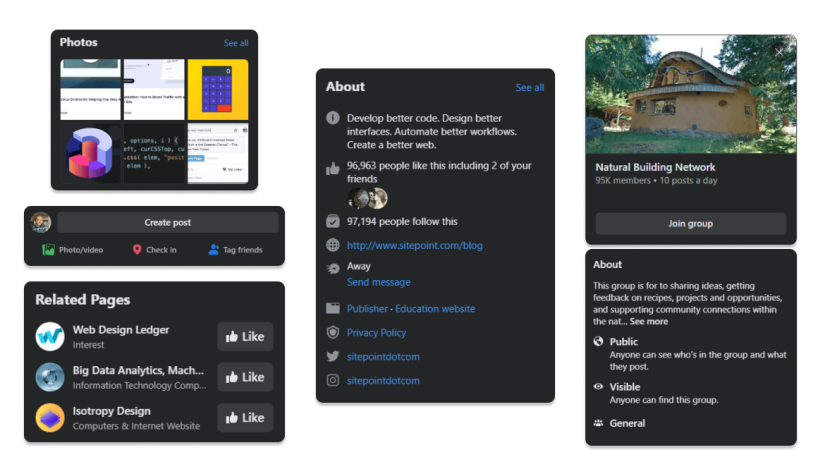
Task: Open the sitepoint.com/blog website link
Action: 415,245
